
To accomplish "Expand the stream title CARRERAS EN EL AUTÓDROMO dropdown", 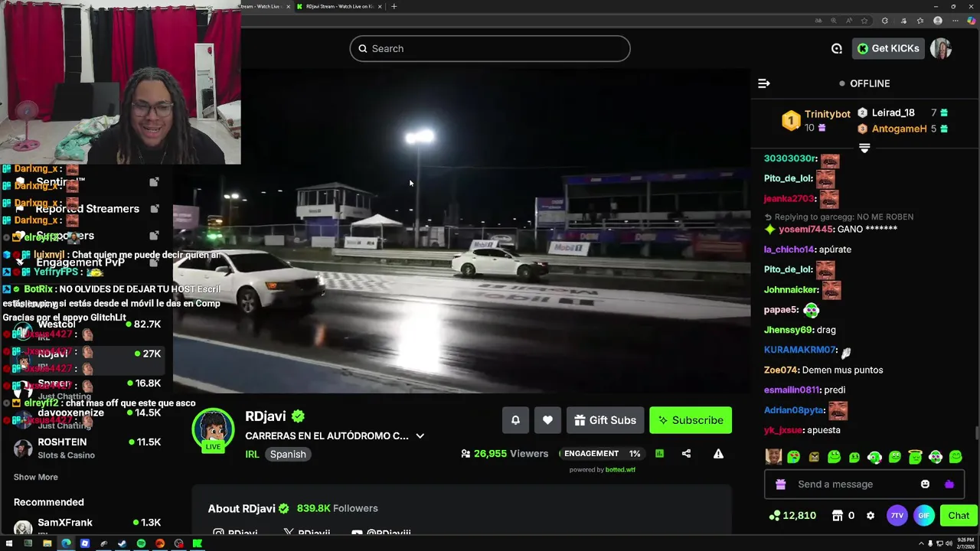I will point(420,436).
